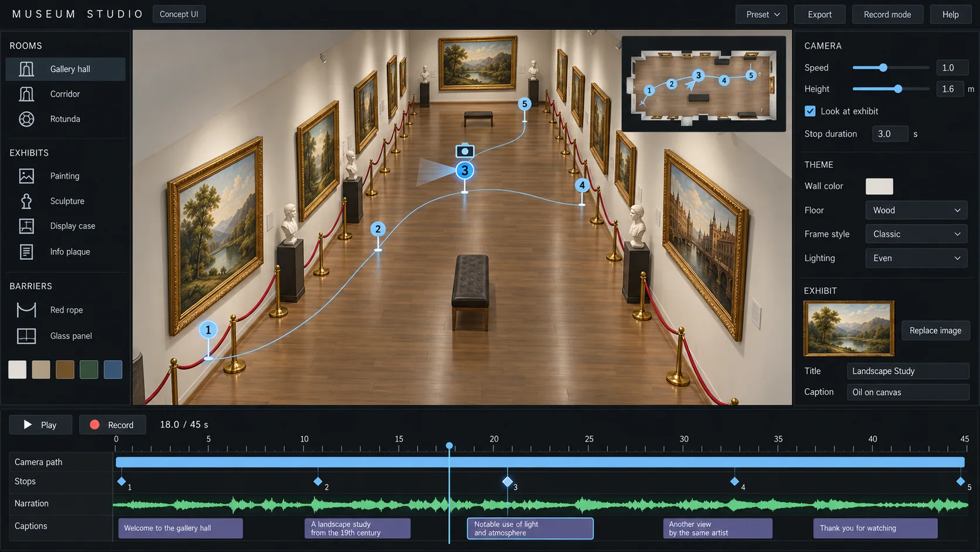Viewport: 980px width, 552px height.
Task: Select the Info plaque icon
Action: pos(26,252)
